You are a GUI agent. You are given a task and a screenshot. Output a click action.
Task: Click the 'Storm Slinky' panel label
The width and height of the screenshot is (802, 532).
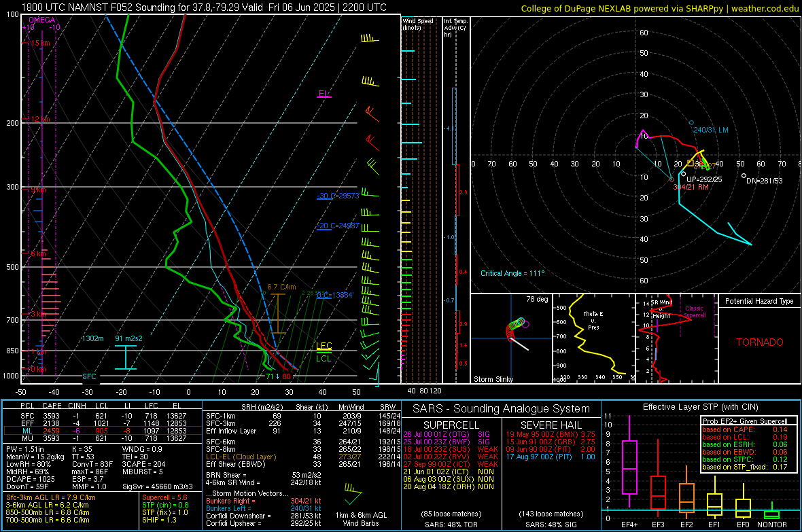(493, 379)
